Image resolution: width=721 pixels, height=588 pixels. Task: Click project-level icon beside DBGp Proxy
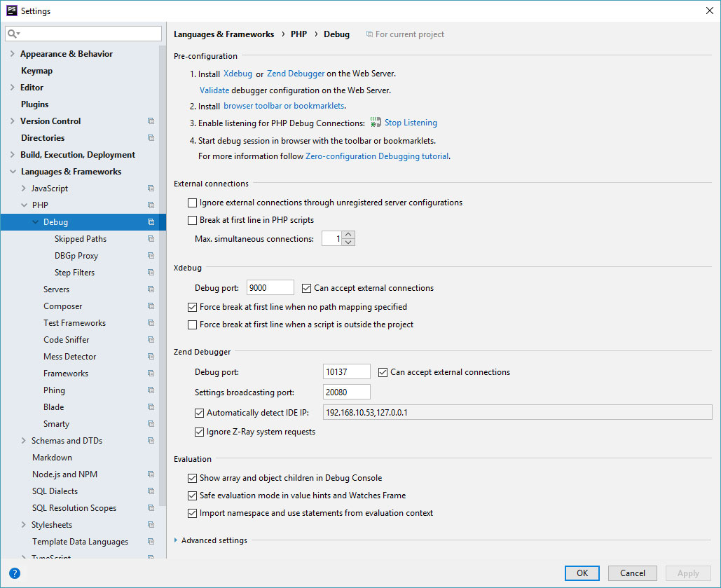point(151,255)
